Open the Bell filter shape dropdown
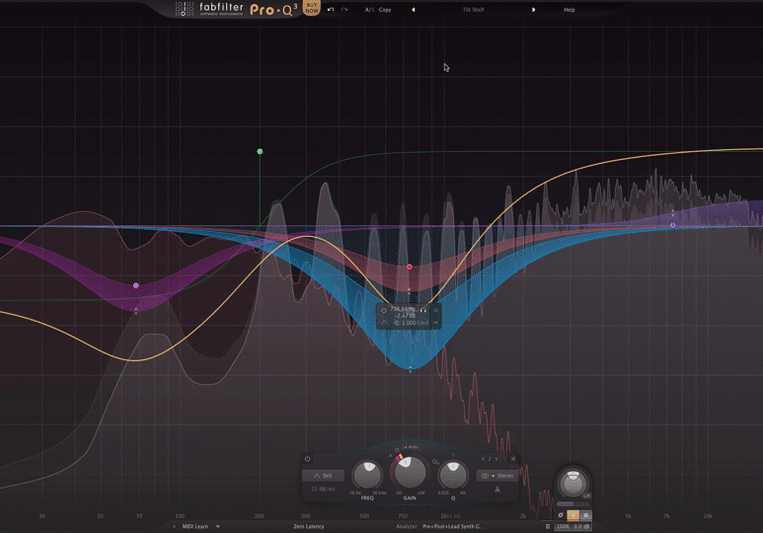Image resolution: width=763 pixels, height=533 pixels. point(323,476)
